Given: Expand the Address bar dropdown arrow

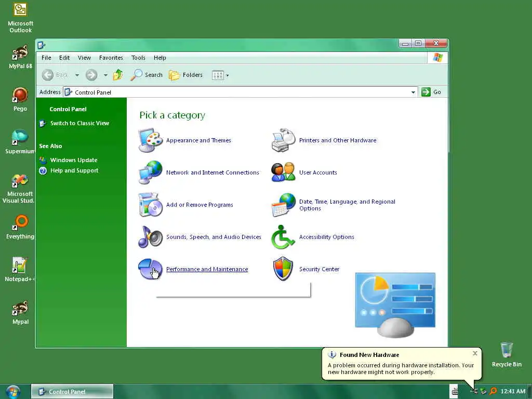Looking at the screenshot, I should pos(413,92).
